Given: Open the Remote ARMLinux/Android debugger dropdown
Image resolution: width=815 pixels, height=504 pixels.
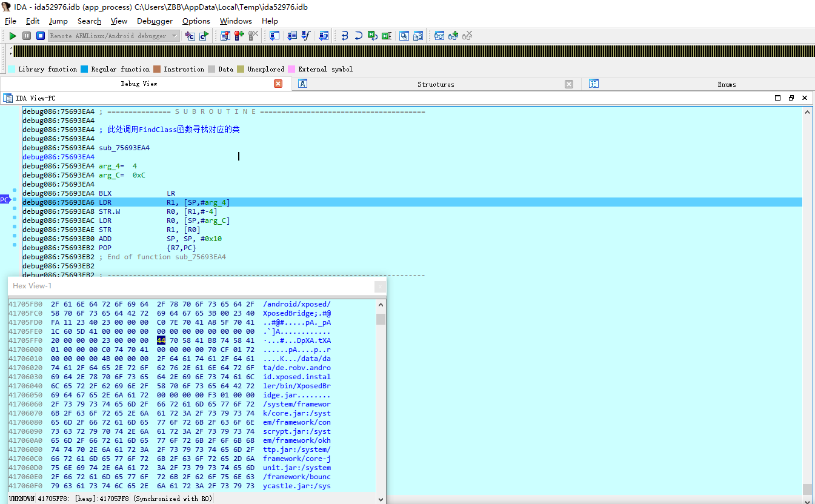Looking at the screenshot, I should 114,36.
